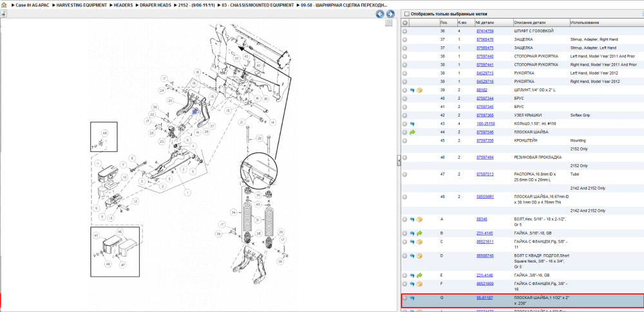Open part number link 585556R1
Viewport: 644px width, 312px height.
click(x=485, y=197)
